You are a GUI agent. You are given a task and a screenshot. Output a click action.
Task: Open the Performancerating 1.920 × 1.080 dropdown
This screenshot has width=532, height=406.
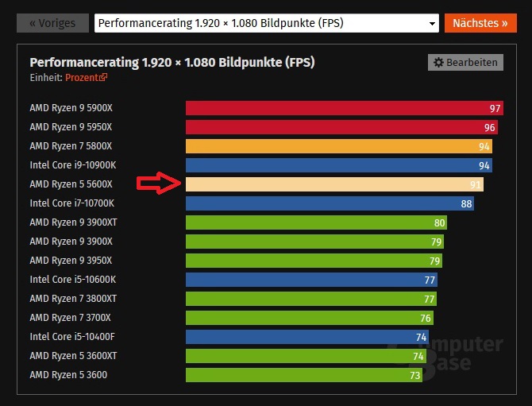267,23
